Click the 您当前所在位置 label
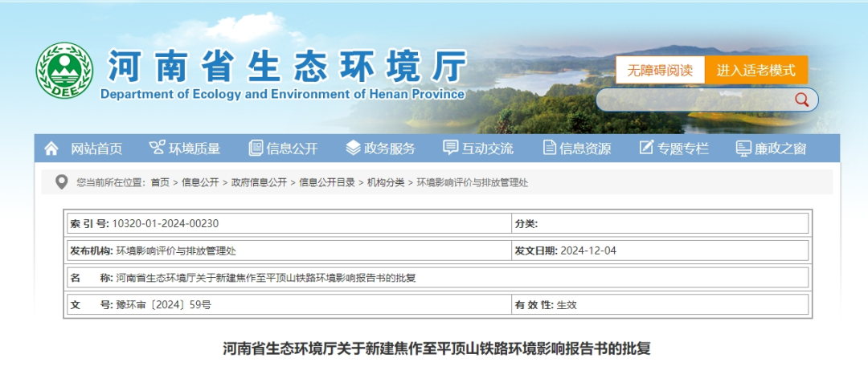 pyautogui.click(x=111, y=182)
